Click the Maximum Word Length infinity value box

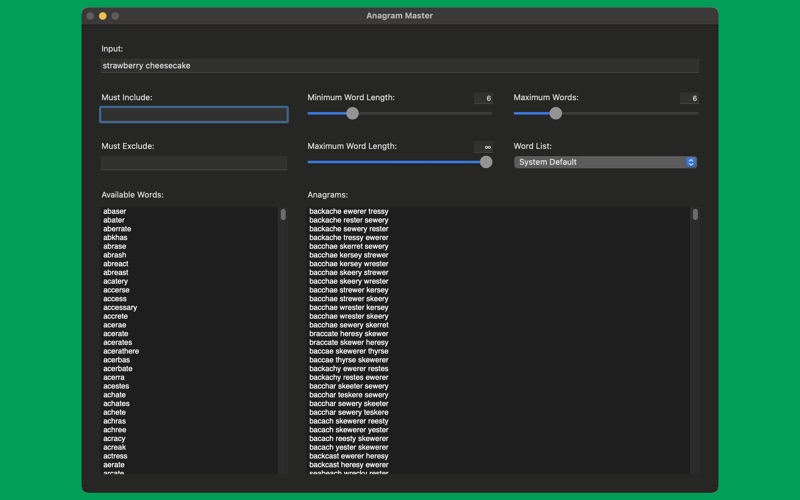pyautogui.click(x=483, y=147)
